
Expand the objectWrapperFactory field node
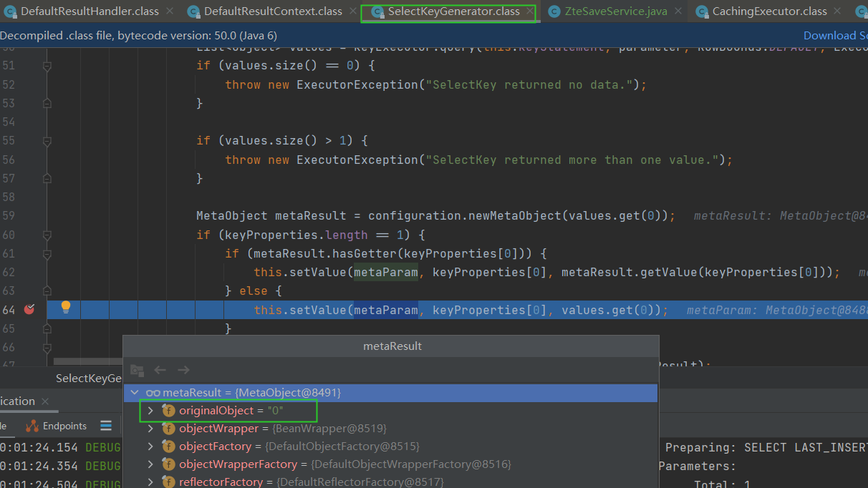coord(150,464)
